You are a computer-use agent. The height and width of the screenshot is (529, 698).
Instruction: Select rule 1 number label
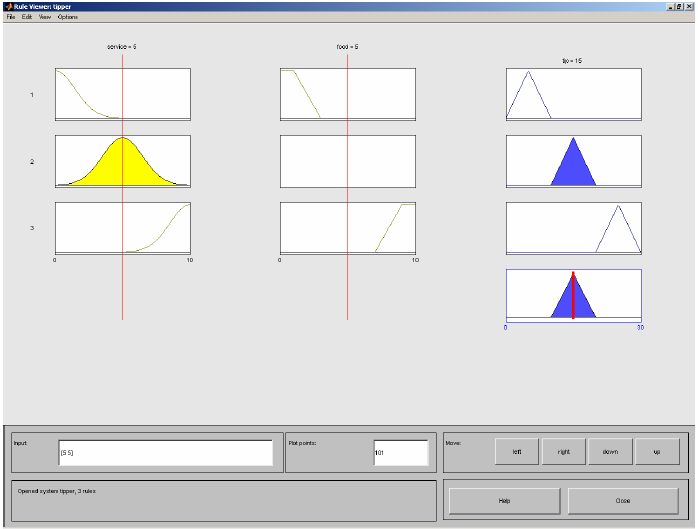click(32, 94)
